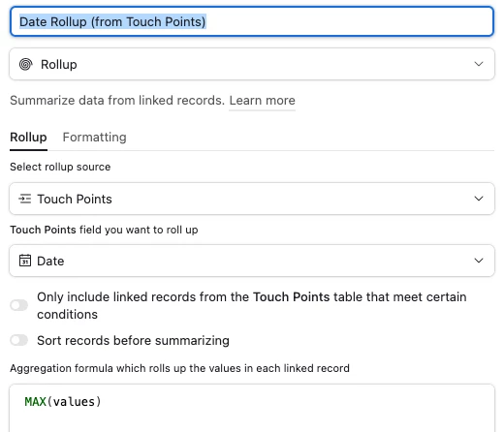504x432 pixels.
Task: Open the Rollup field type dropdown
Action: coord(252,64)
